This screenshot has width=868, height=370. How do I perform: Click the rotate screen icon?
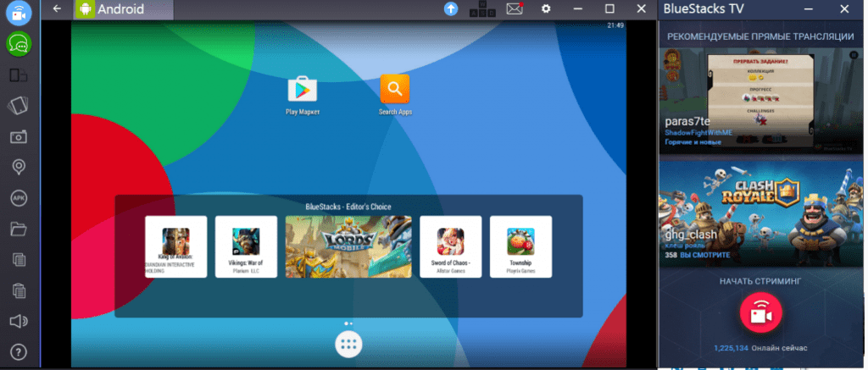19,105
